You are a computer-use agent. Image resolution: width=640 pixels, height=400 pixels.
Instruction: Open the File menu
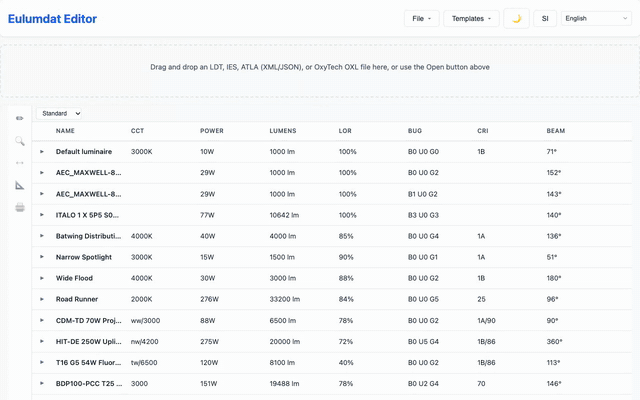(422, 19)
